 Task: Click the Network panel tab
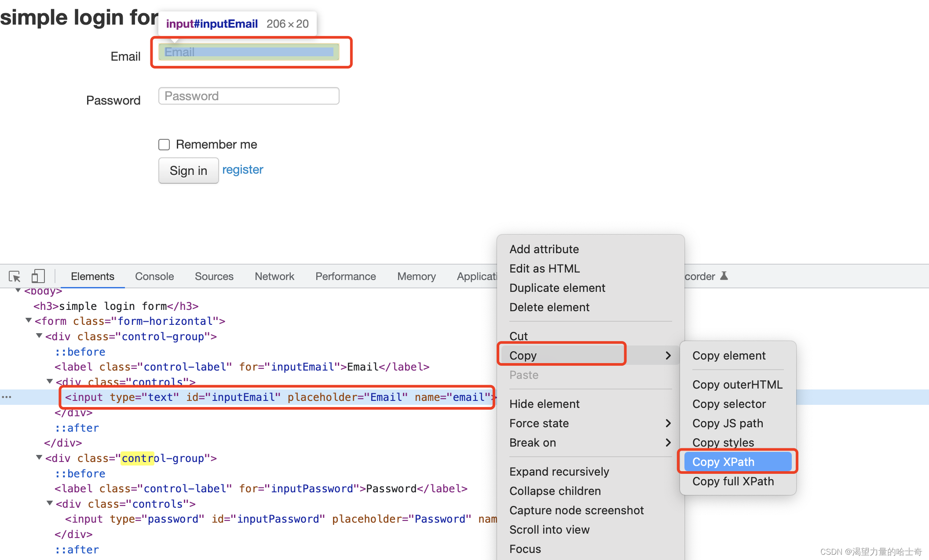coord(274,277)
